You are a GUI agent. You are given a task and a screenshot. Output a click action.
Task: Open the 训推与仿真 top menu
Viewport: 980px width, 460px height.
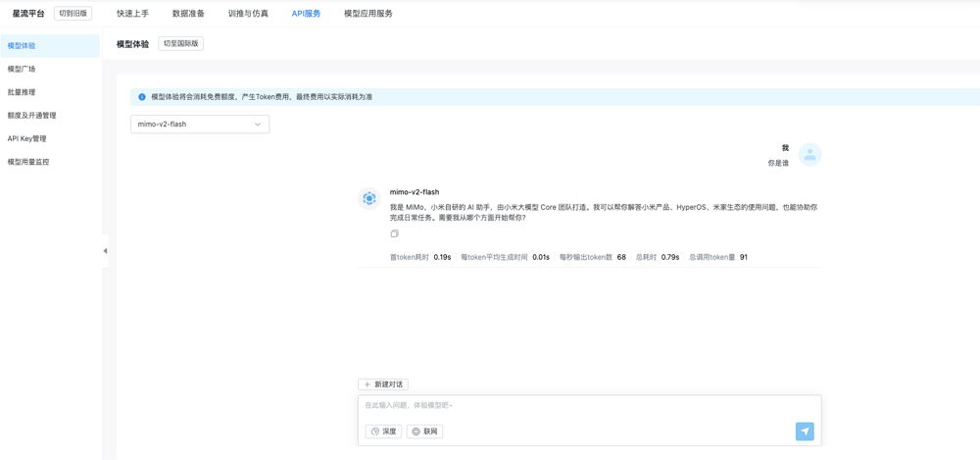(x=248, y=14)
